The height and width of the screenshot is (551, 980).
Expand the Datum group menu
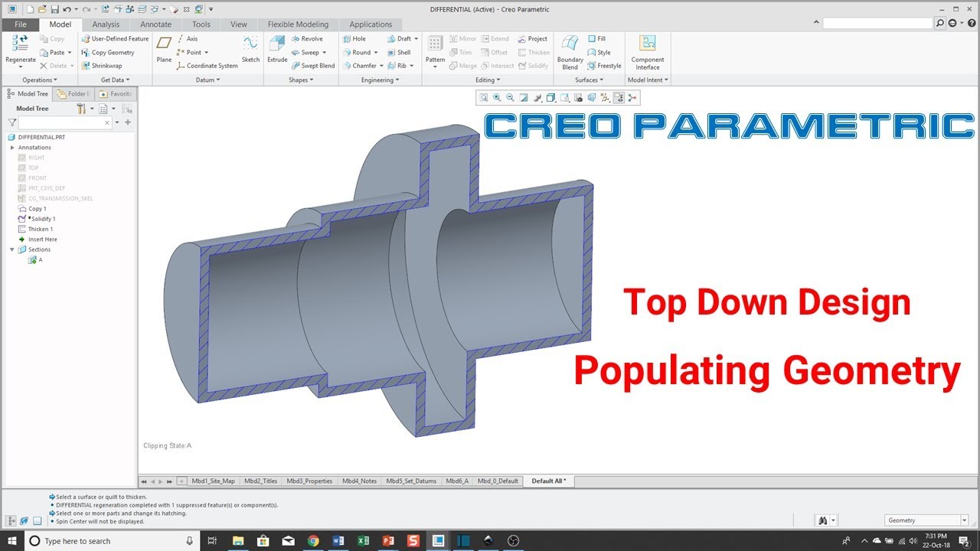coord(208,80)
